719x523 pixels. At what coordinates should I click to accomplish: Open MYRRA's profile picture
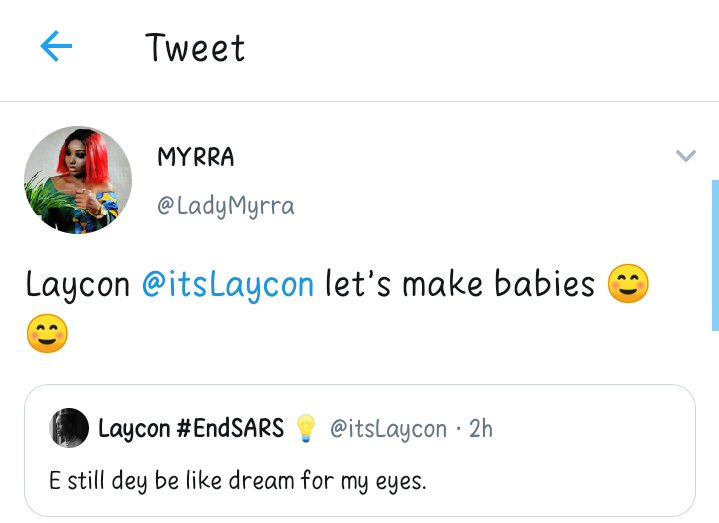coord(78,180)
